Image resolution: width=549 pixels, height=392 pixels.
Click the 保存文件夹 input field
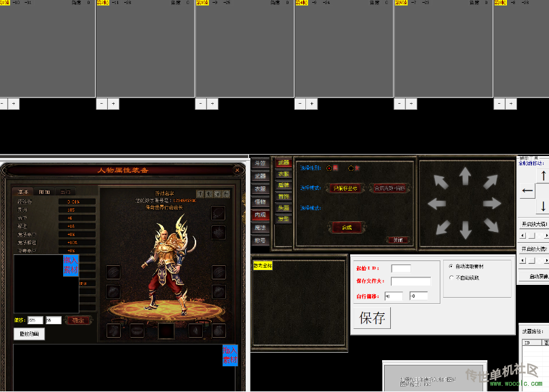tap(411, 281)
